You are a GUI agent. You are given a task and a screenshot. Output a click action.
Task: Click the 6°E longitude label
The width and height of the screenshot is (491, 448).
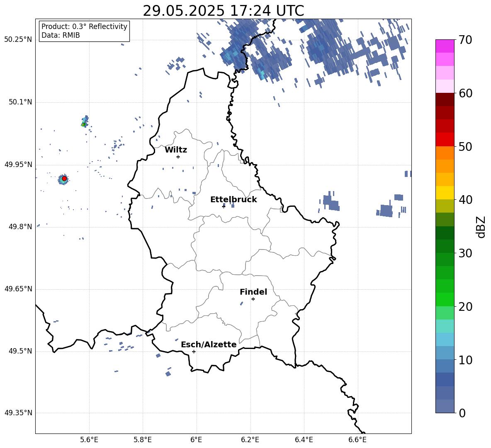196,440
